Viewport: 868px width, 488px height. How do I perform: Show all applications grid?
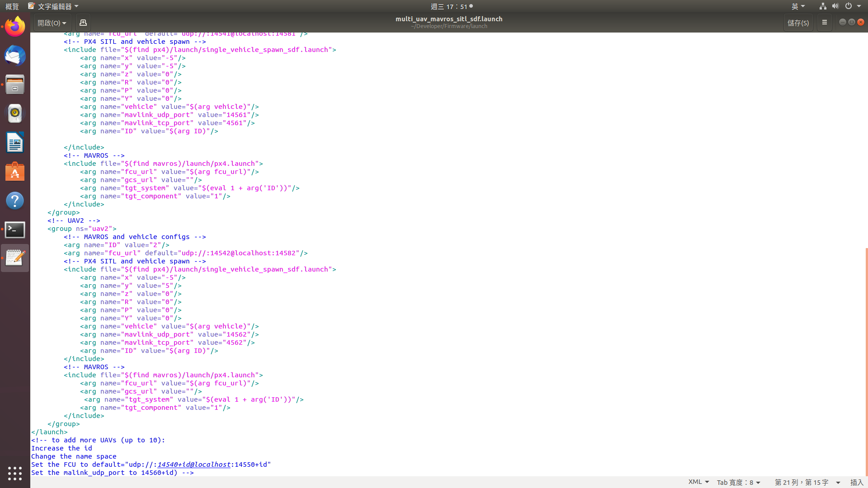(15, 473)
